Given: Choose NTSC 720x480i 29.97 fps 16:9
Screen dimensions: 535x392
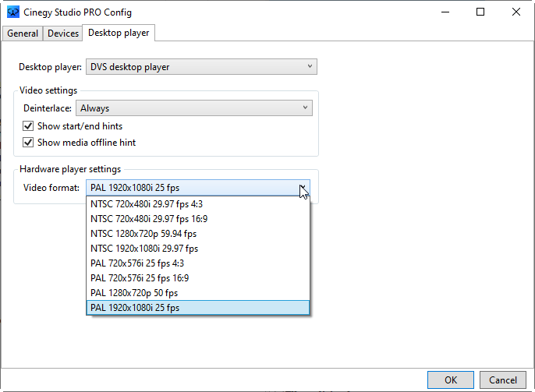Looking at the screenshot, I should pyautogui.click(x=198, y=219).
